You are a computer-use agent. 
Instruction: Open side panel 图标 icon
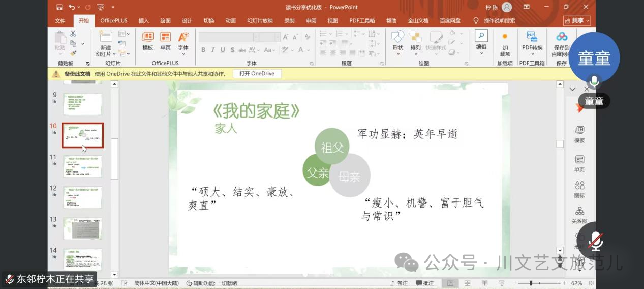point(579,189)
